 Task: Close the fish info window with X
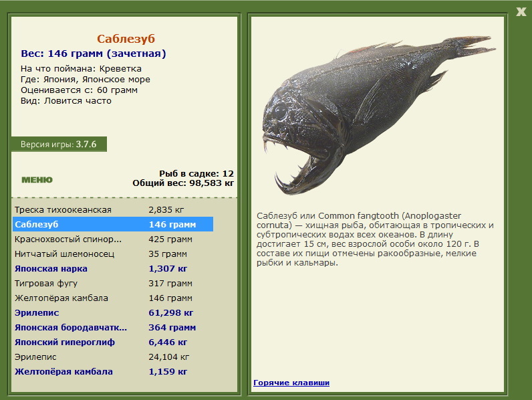(521, 12)
